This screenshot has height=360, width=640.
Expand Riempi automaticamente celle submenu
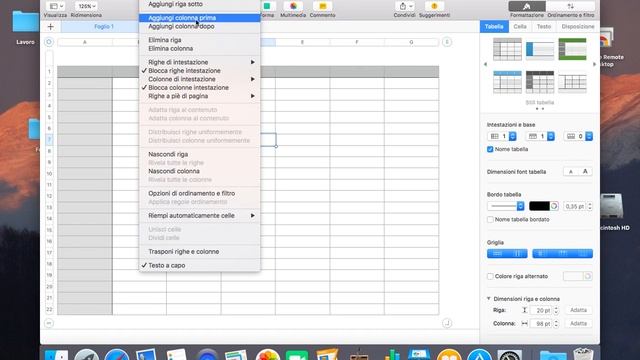click(x=199, y=216)
